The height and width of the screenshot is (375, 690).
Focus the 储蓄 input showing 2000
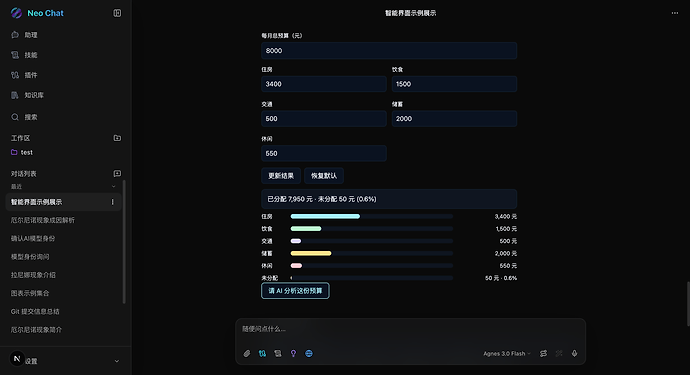click(454, 119)
